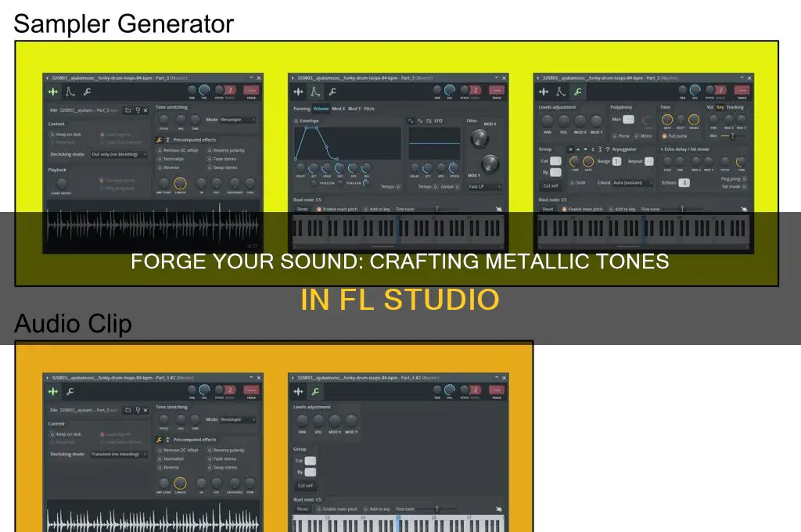Viewport: 801px width, 532px height.
Task: Switch to the Mod X envelope tab
Action: tap(339, 109)
